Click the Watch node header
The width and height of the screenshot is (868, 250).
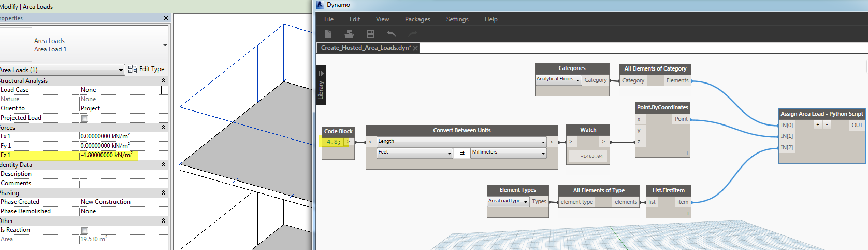coord(588,130)
